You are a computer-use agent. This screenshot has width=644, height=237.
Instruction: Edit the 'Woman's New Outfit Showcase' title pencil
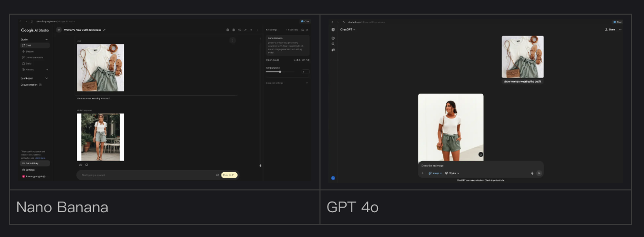coord(105,30)
